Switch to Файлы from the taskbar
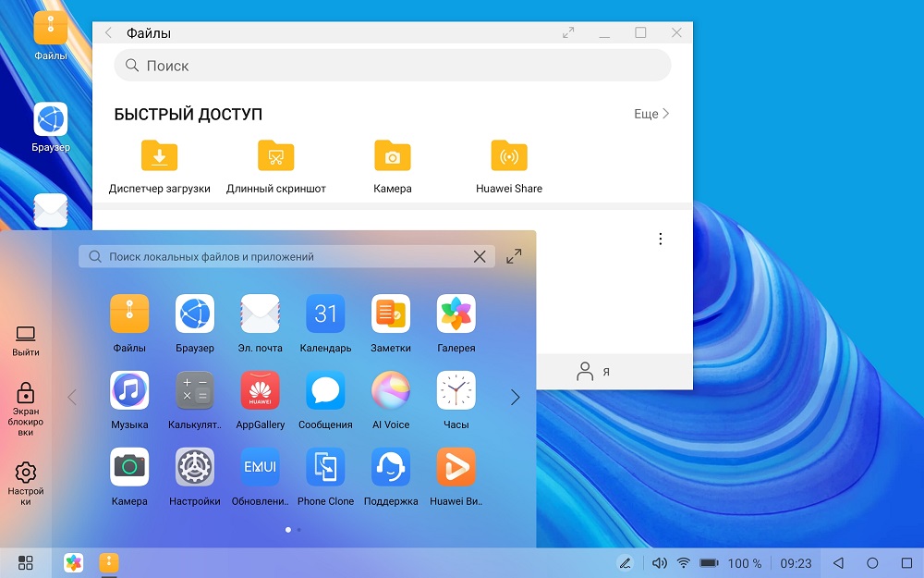 (x=109, y=562)
